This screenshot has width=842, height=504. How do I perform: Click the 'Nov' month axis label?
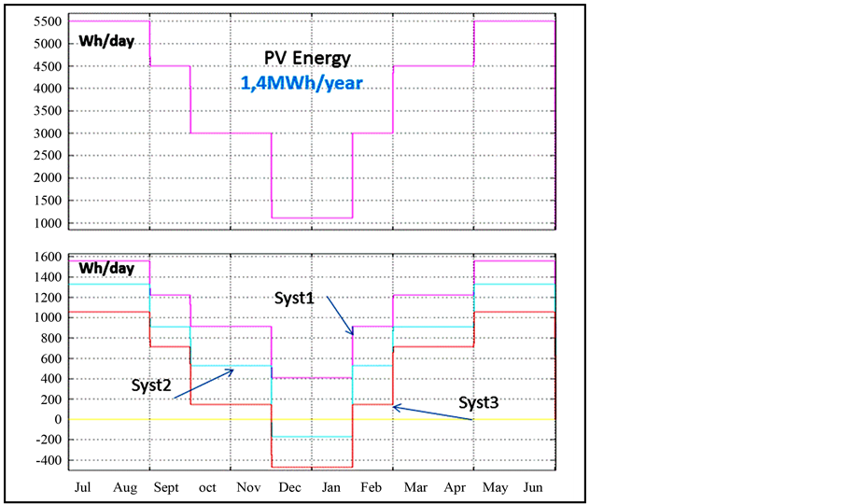pyautogui.click(x=248, y=487)
